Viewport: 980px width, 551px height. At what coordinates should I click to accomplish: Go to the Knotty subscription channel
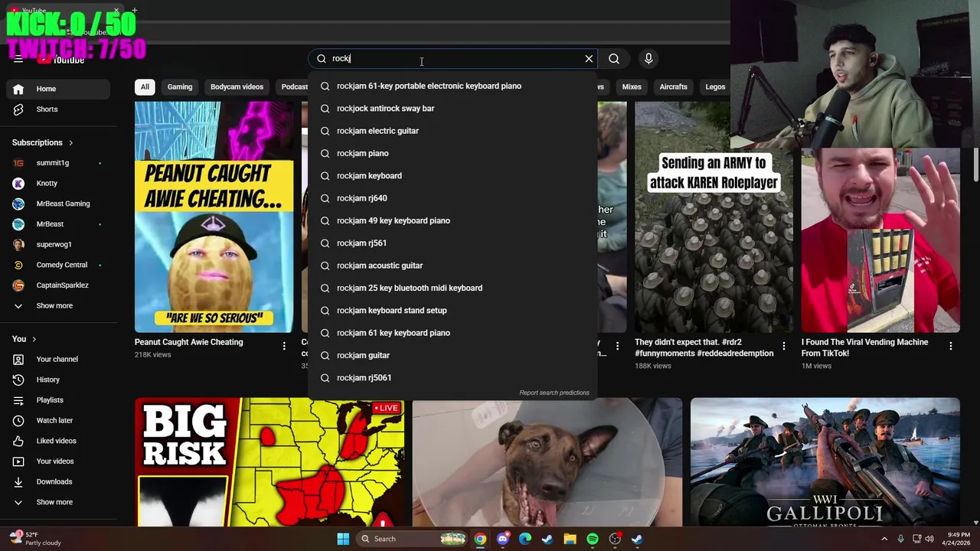tap(58, 184)
